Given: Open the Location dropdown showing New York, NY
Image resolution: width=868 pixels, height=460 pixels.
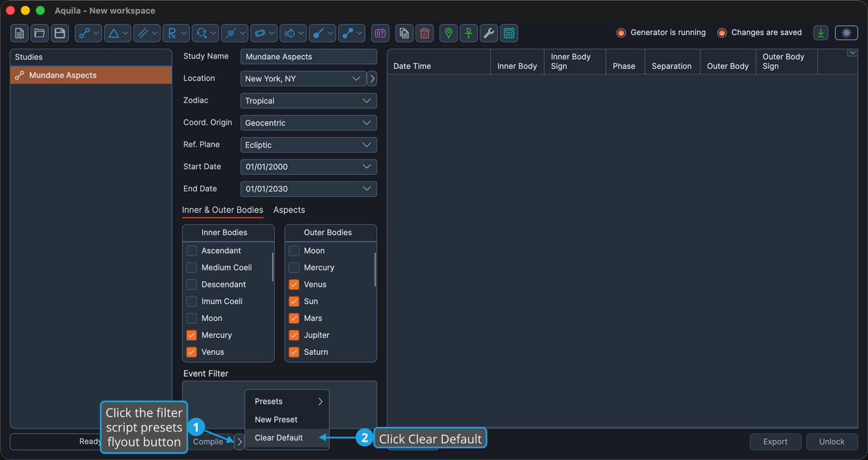Looking at the screenshot, I should [x=303, y=79].
